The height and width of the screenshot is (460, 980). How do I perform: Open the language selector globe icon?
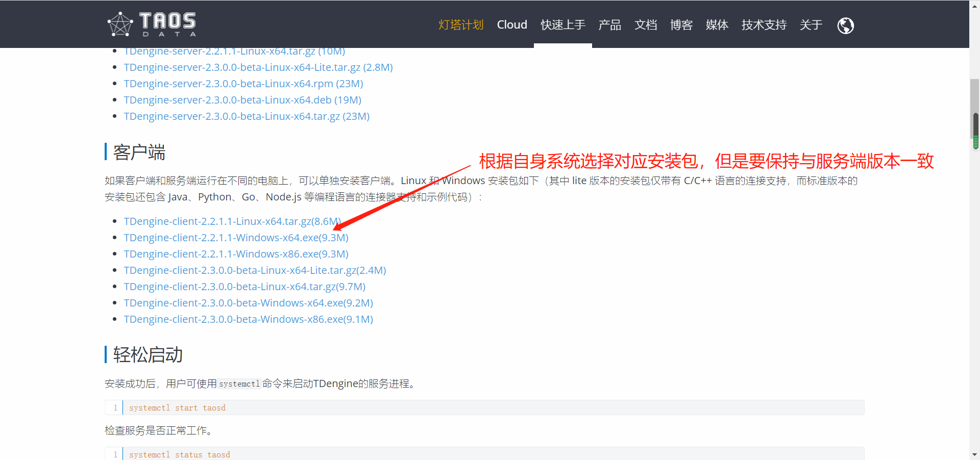click(x=845, y=25)
